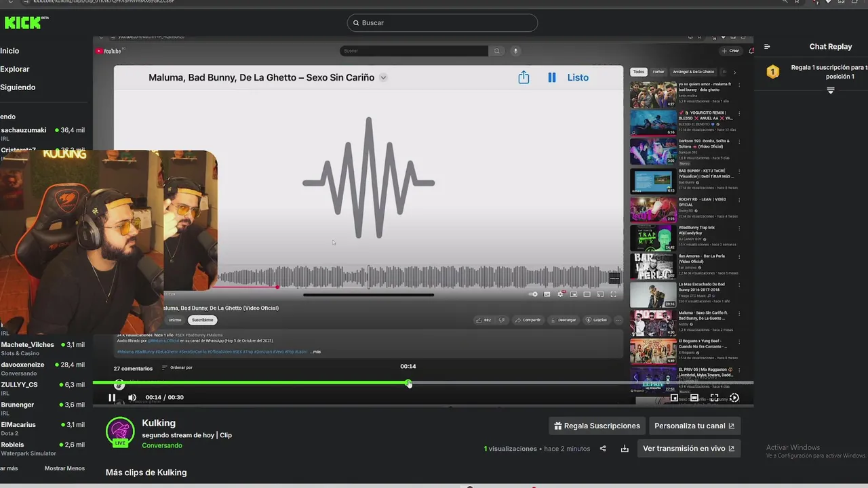The height and width of the screenshot is (488, 868).
Task: Click the share icon beside Listo
Action: [x=524, y=77]
